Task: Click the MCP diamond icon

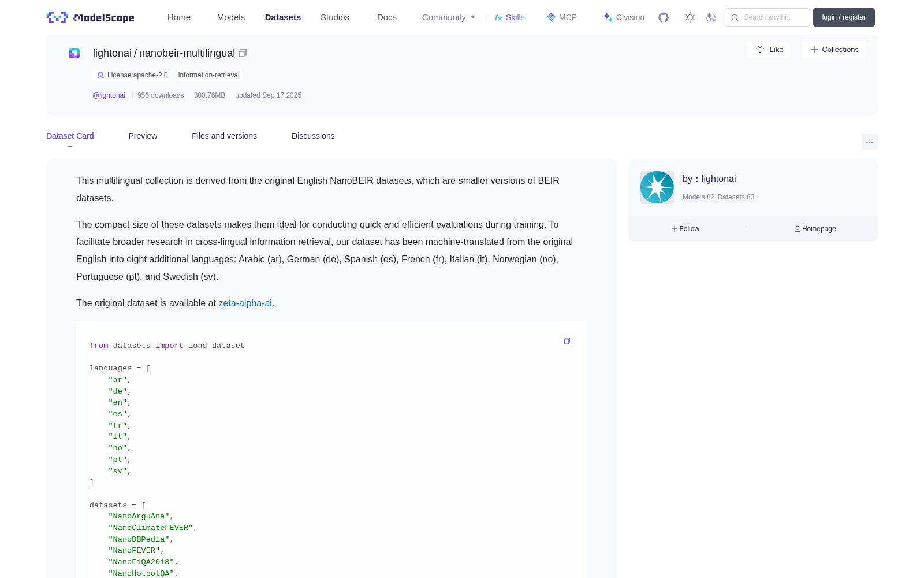Action: (551, 17)
